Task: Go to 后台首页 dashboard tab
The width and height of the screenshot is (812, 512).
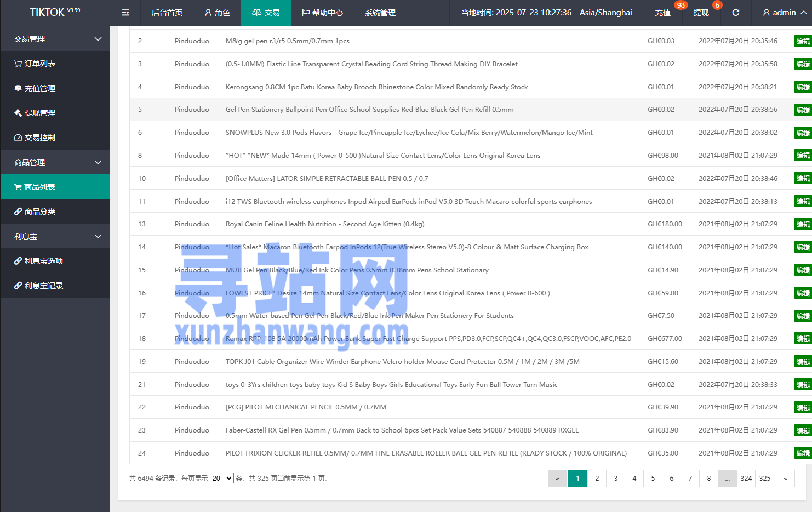Action: (167, 13)
